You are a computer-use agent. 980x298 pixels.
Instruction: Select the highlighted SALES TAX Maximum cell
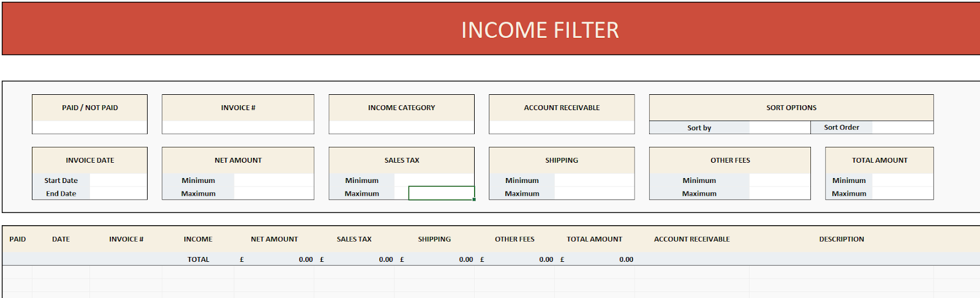click(441, 193)
